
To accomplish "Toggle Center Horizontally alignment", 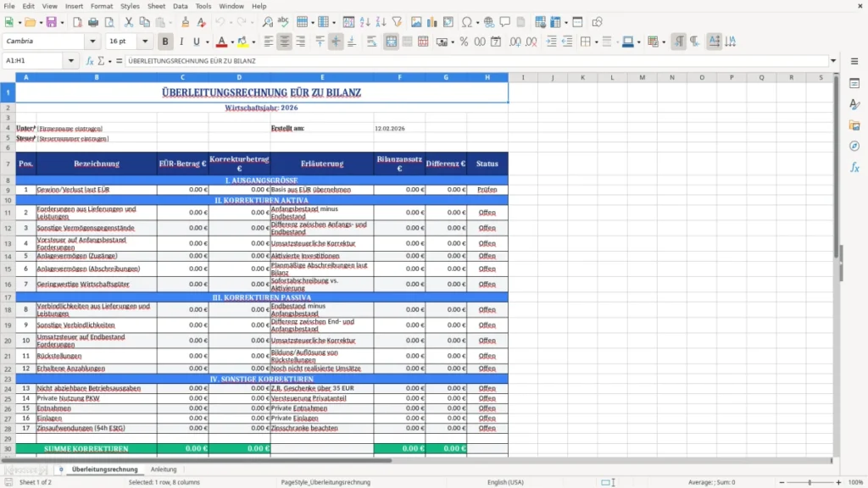I will point(285,42).
